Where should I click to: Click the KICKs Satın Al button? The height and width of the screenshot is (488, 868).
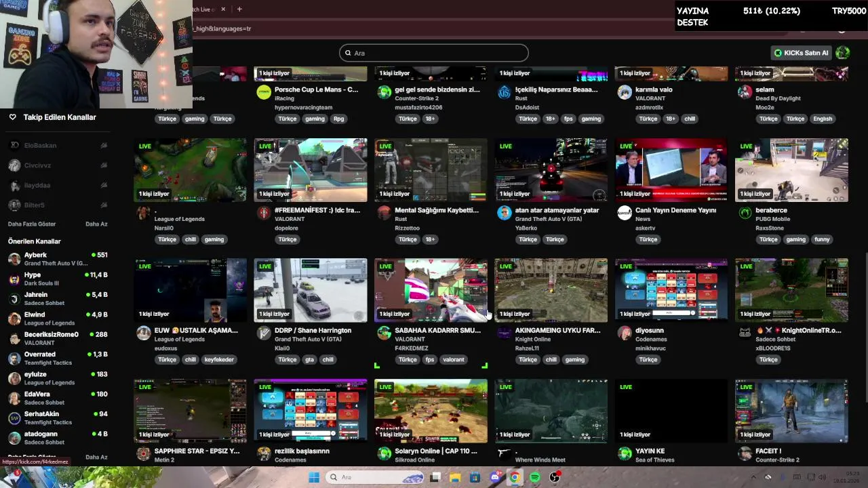(x=802, y=53)
